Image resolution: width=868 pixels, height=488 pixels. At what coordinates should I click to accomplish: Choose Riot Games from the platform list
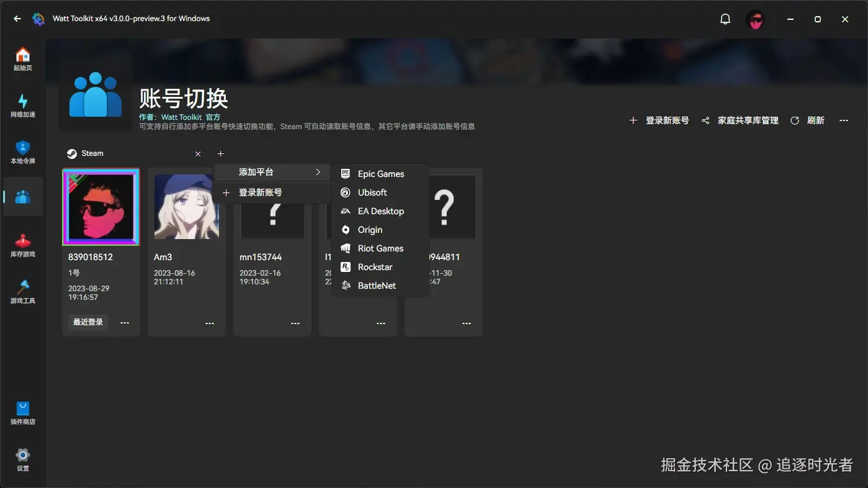click(x=380, y=248)
